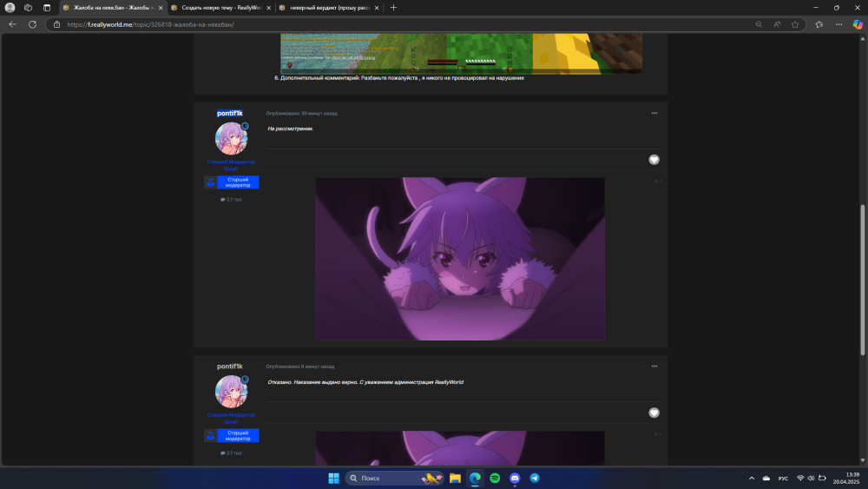Open post options on 'На рассмотрении' reply
This screenshot has width=868, height=489.
coord(654,113)
